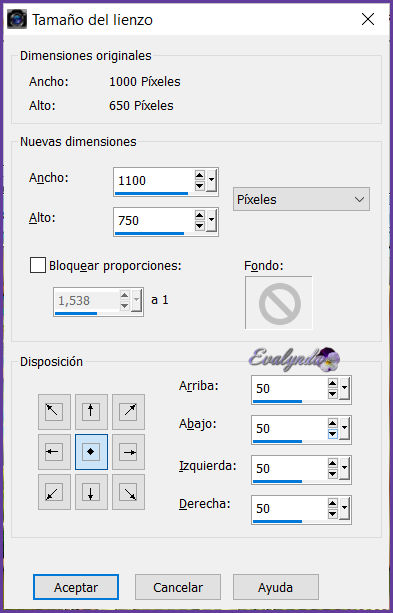Image resolution: width=393 pixels, height=613 pixels.
Task: Increase the Alto value with up arrow
Action: (199, 215)
